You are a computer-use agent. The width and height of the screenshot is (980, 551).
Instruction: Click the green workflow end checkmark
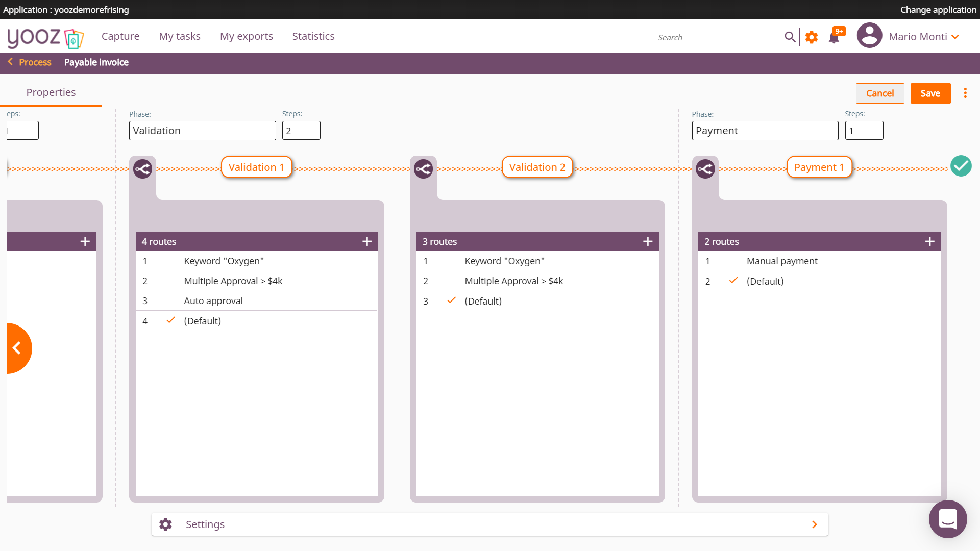(961, 166)
